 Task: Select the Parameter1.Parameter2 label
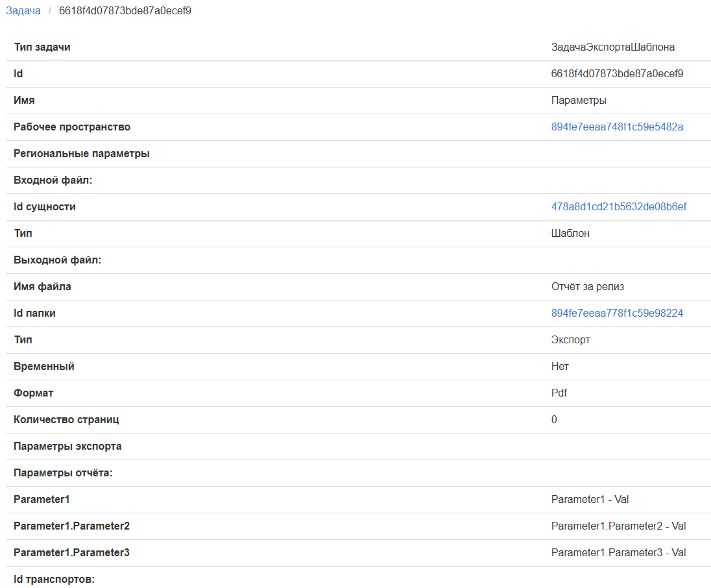click(x=71, y=526)
